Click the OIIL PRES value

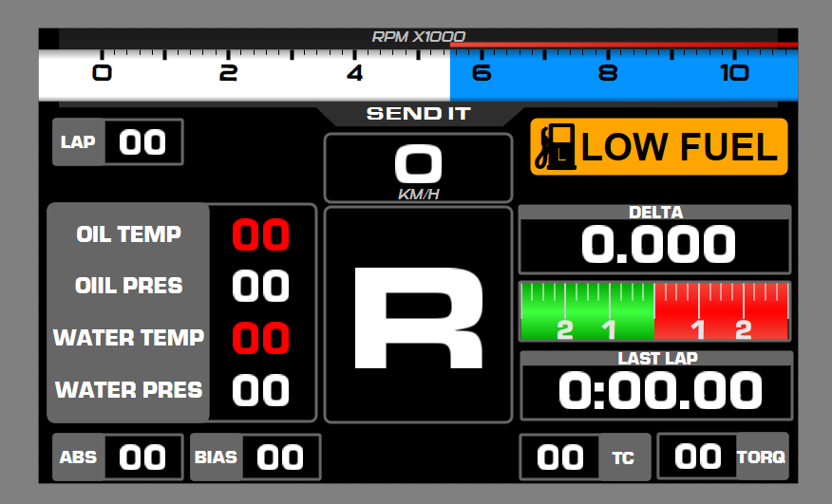(x=260, y=286)
